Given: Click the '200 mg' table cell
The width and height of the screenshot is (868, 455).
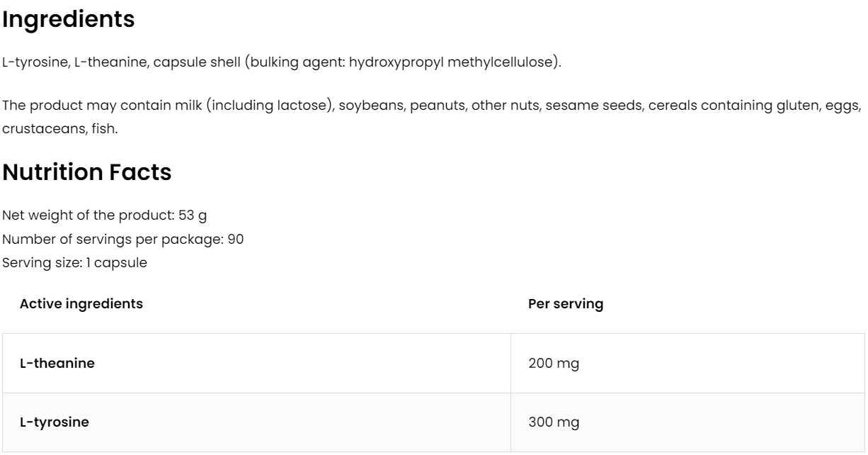Looking at the screenshot, I should pos(553,364).
